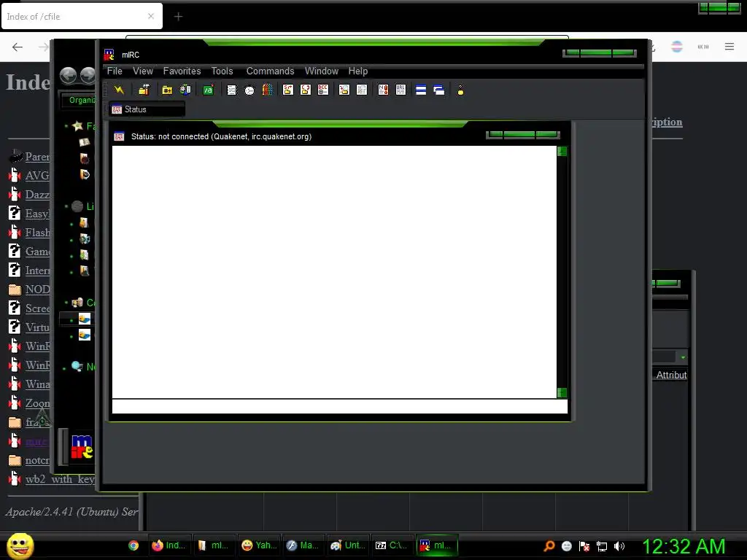Image resolution: width=747 pixels, height=560 pixels.
Task: Open the Channels list toolbar icon
Action: tap(185, 90)
